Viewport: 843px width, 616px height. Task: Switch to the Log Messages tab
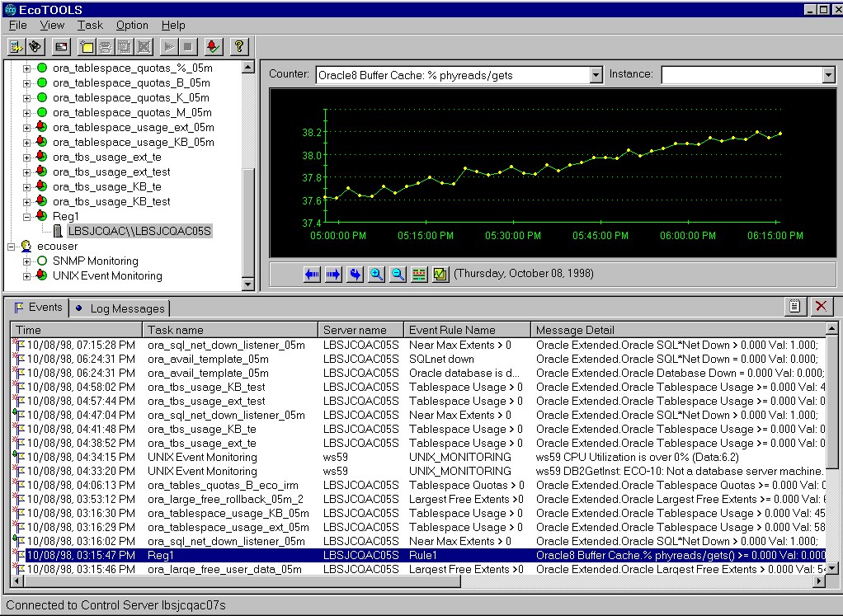tap(120, 308)
